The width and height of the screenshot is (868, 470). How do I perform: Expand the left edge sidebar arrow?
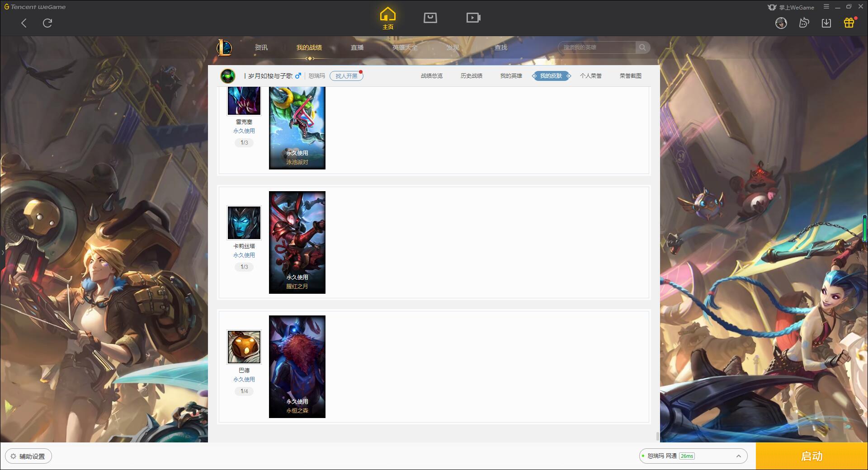pyautogui.click(x=3, y=253)
